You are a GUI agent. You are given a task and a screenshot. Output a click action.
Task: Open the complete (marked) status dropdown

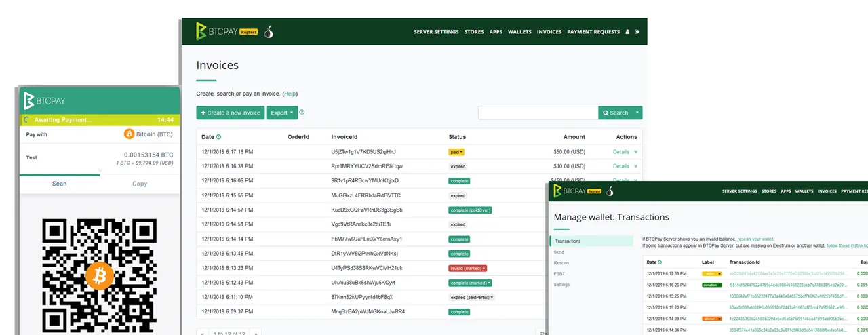(470, 283)
